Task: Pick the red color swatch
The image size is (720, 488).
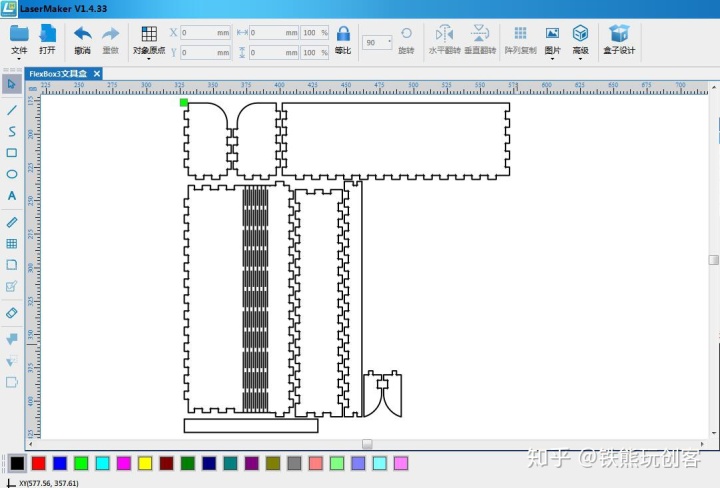Action: [39, 463]
